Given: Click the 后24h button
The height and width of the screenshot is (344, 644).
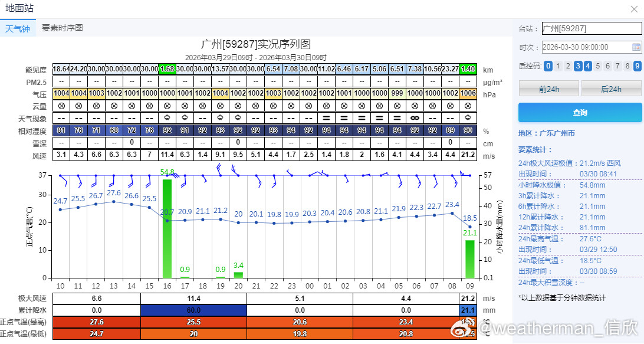Looking at the screenshot, I should coord(611,89).
